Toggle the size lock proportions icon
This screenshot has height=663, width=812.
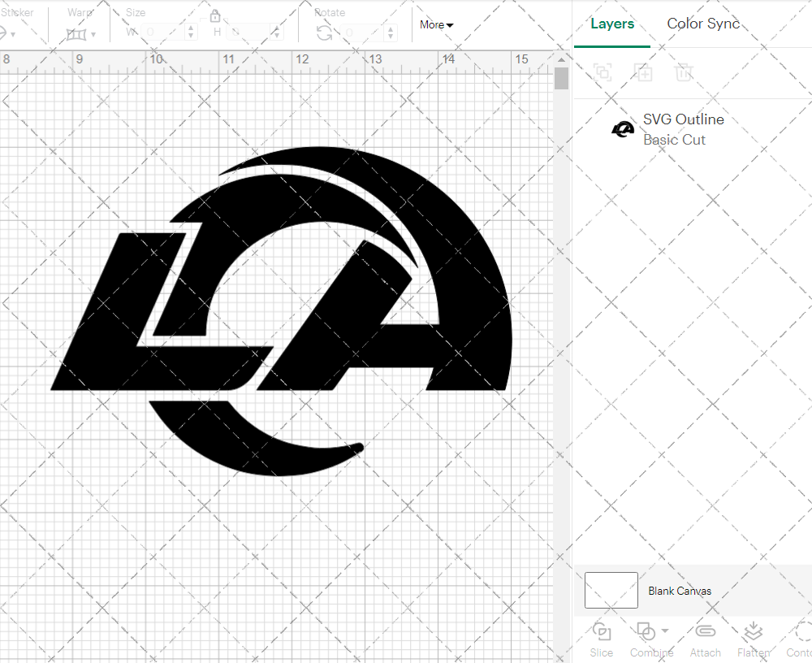(215, 15)
